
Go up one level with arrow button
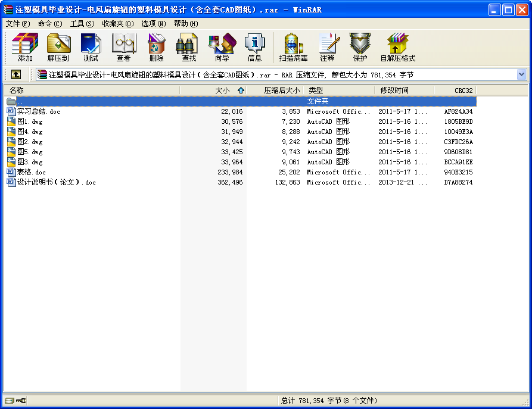[x=16, y=74]
